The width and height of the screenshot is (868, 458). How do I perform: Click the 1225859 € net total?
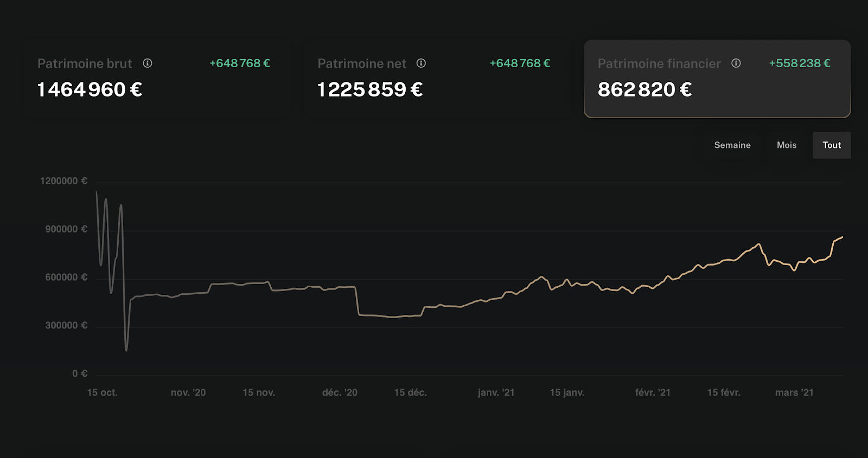[369, 89]
